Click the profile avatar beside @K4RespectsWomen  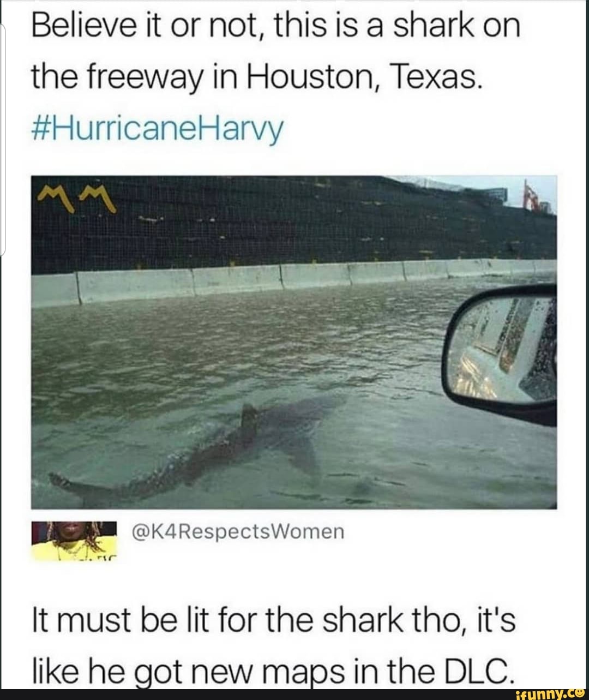click(75, 541)
